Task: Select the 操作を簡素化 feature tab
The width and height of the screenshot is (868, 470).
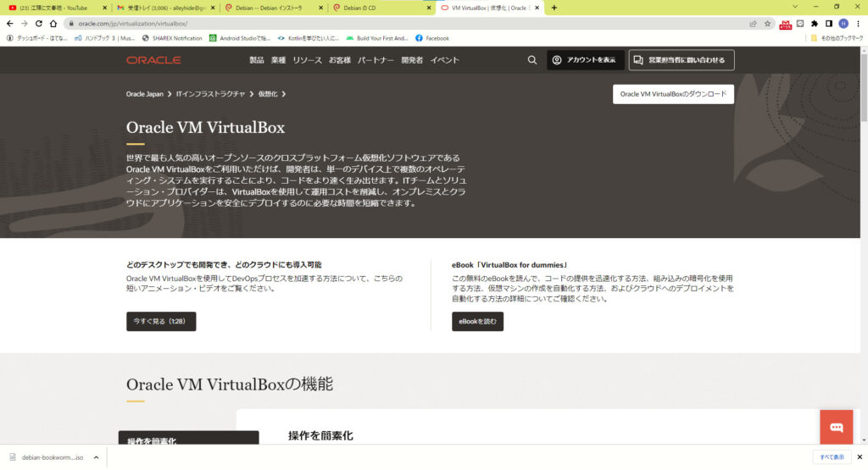Action: [x=189, y=438]
